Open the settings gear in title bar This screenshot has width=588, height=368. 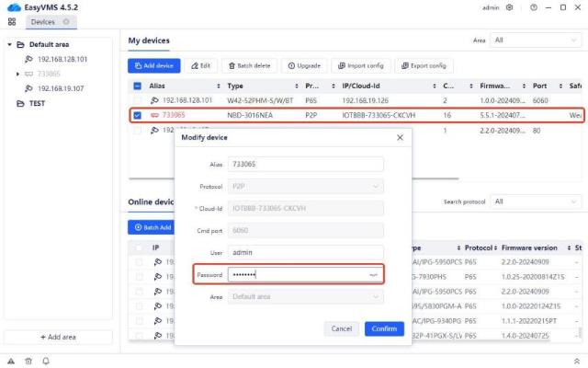pyautogui.click(x=509, y=7)
